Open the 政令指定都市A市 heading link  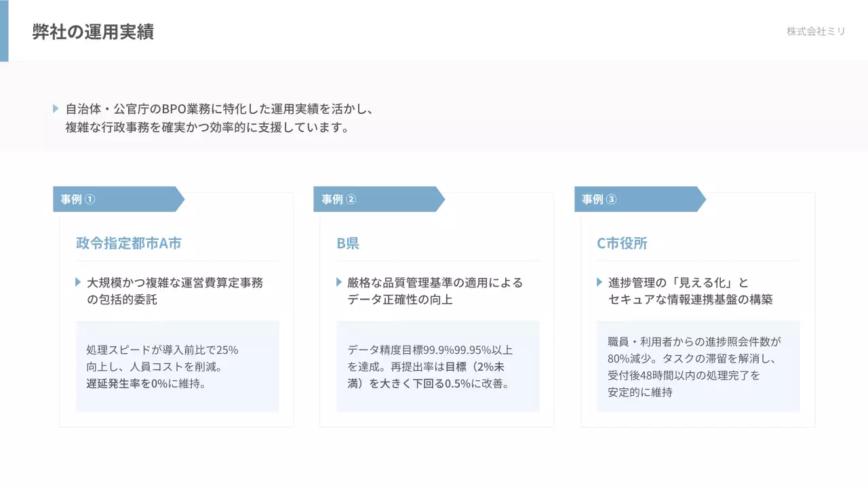[x=128, y=243]
